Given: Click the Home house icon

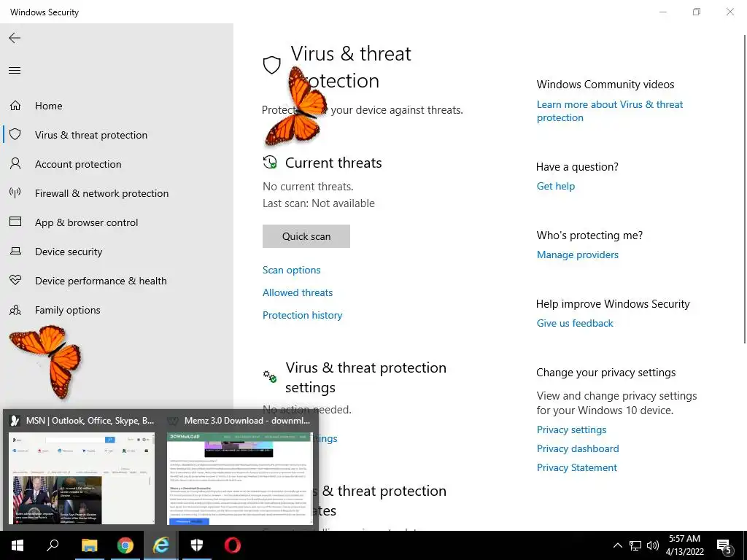Looking at the screenshot, I should pyautogui.click(x=15, y=105).
